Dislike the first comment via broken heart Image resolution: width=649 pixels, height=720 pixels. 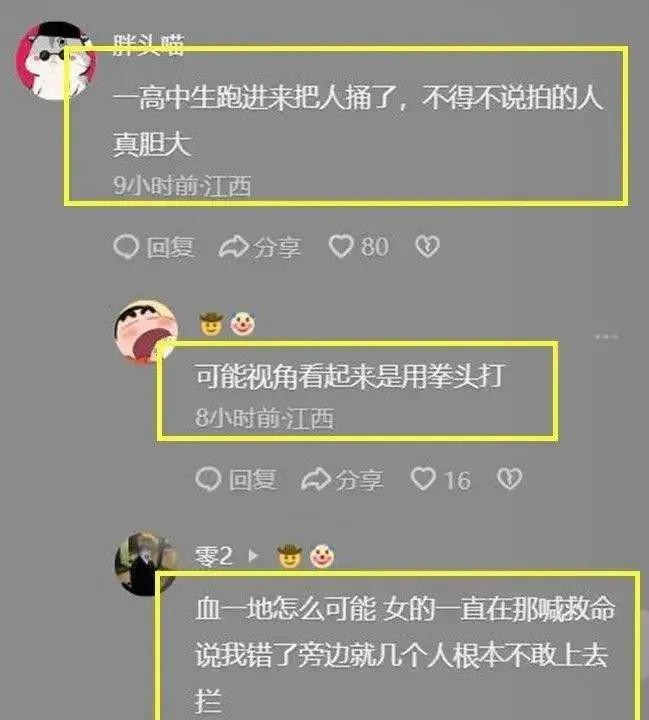click(x=427, y=246)
